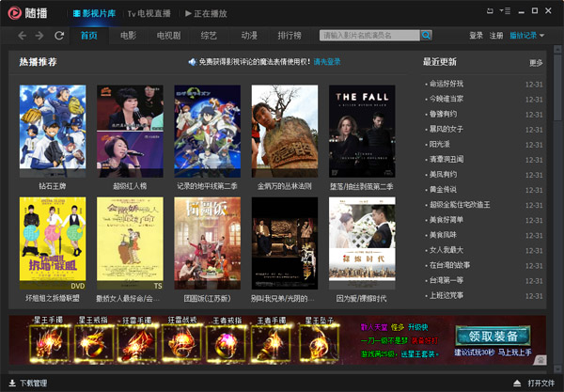The image size is (564, 392).
Task: Open 暴风的女子 in recent updates
Action: [446, 129]
